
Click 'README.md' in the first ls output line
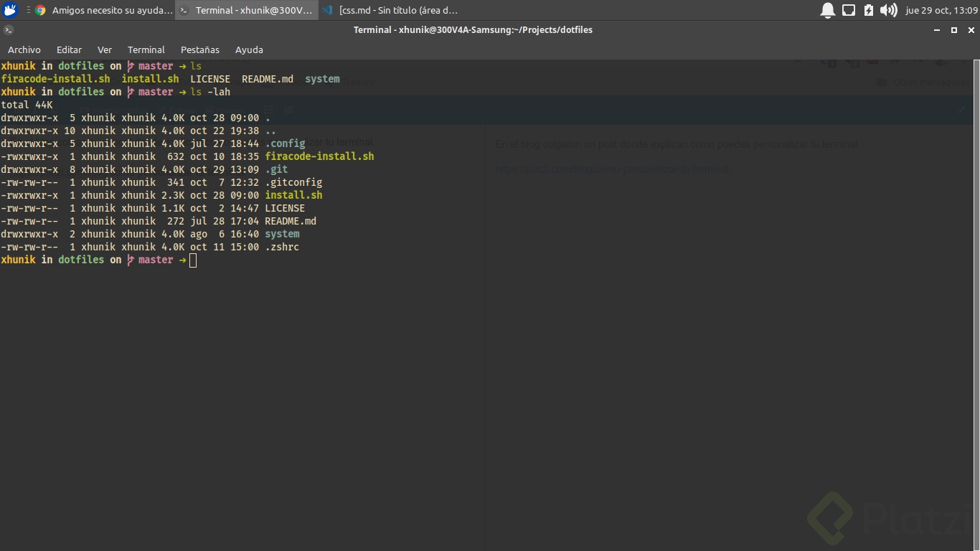268,79
